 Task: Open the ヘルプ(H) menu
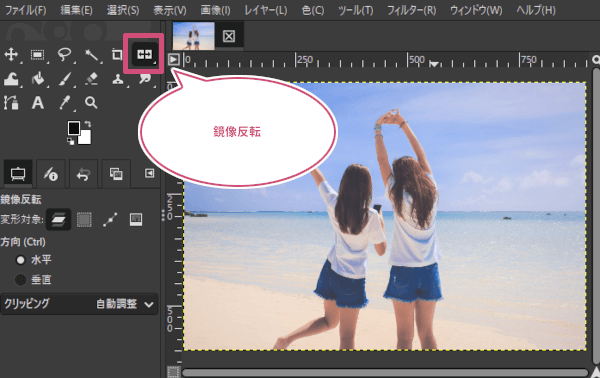click(536, 10)
